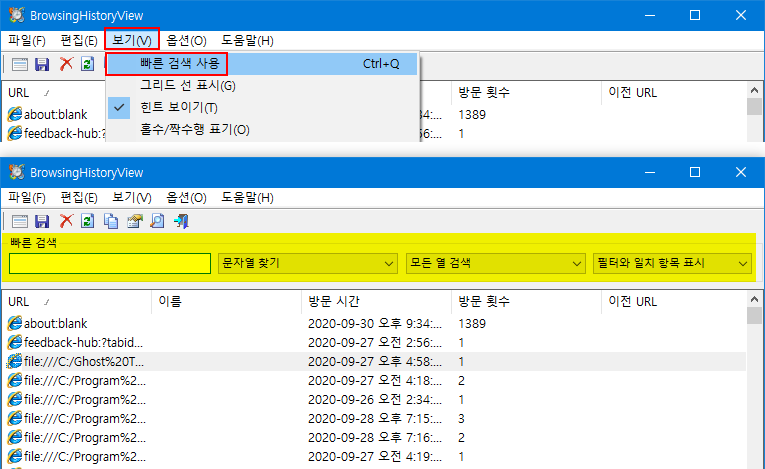Sort by URL column in lower window
765x469 pixels.
click(x=77, y=302)
